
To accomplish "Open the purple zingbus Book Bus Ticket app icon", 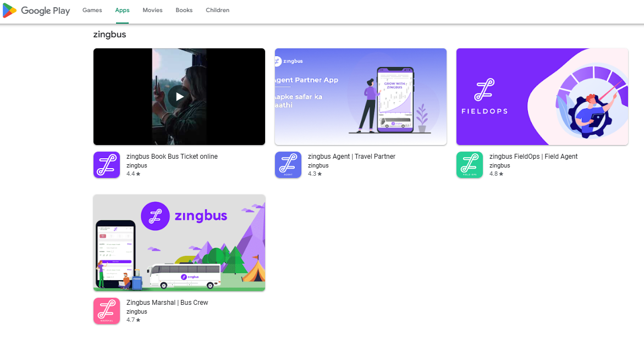I will (107, 165).
